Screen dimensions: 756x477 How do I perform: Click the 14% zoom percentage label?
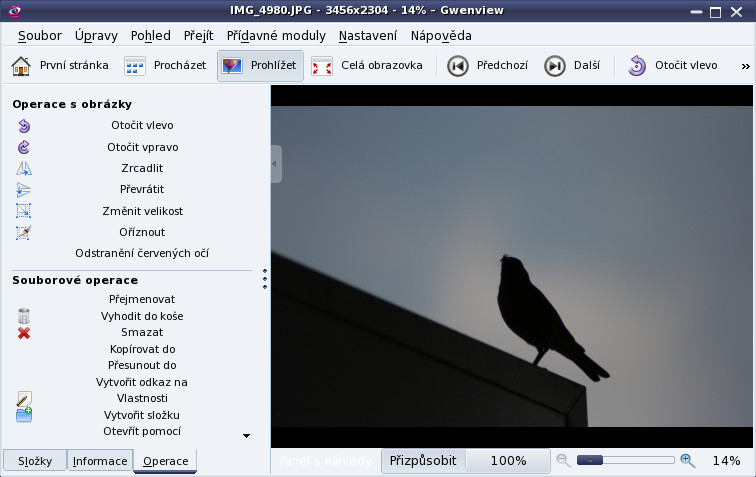click(727, 461)
